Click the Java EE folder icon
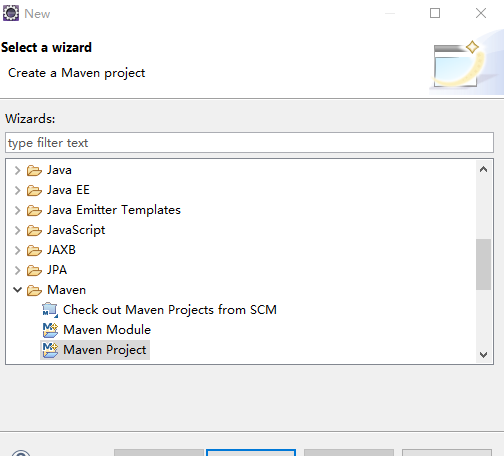This screenshot has height=456, width=504. coord(34,190)
